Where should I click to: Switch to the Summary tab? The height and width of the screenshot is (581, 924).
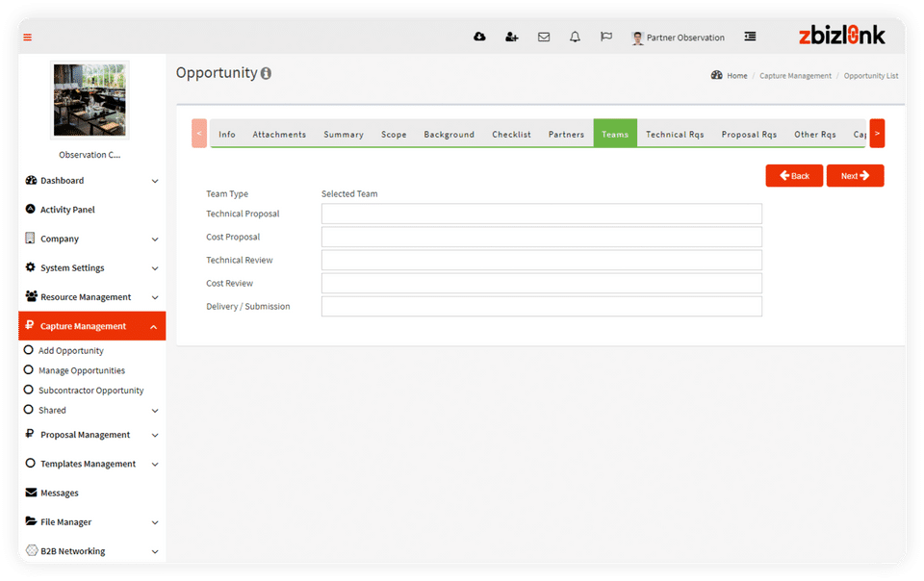pos(344,135)
